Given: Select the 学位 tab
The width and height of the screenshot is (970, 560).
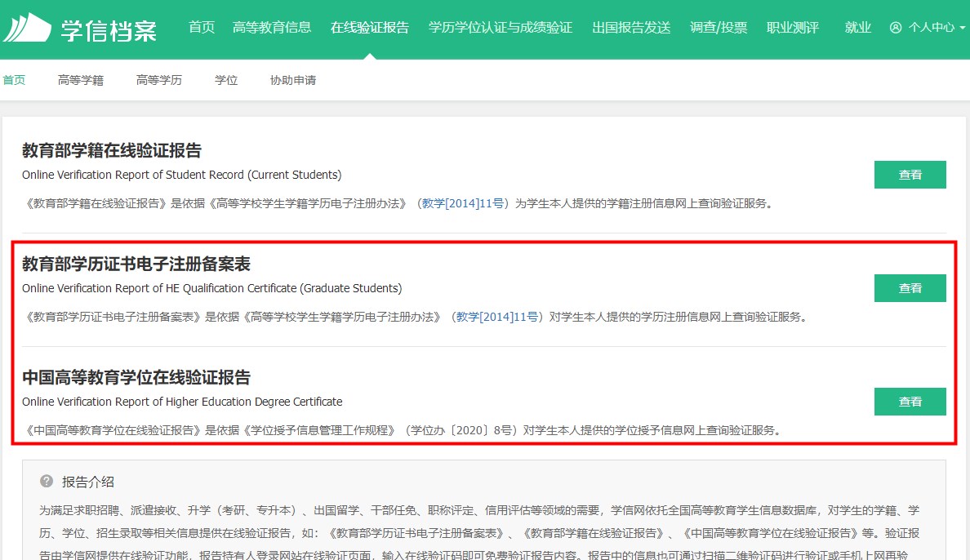Looking at the screenshot, I should (x=226, y=80).
